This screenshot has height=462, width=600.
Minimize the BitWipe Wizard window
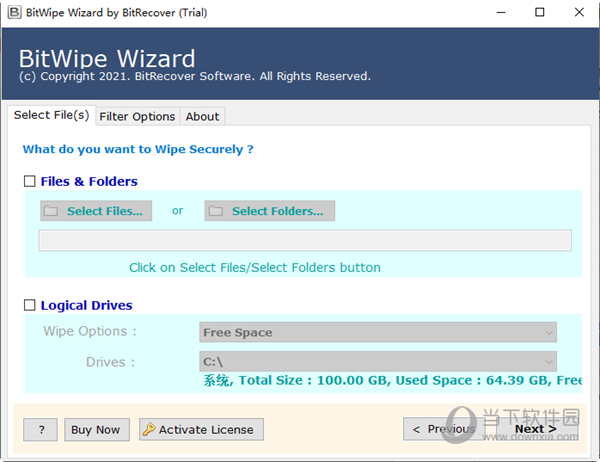point(501,12)
